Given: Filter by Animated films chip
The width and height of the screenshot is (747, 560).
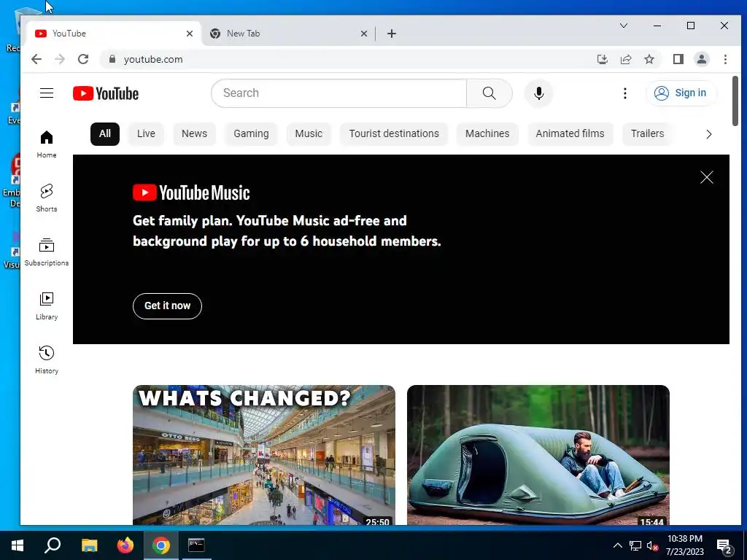Looking at the screenshot, I should point(570,134).
